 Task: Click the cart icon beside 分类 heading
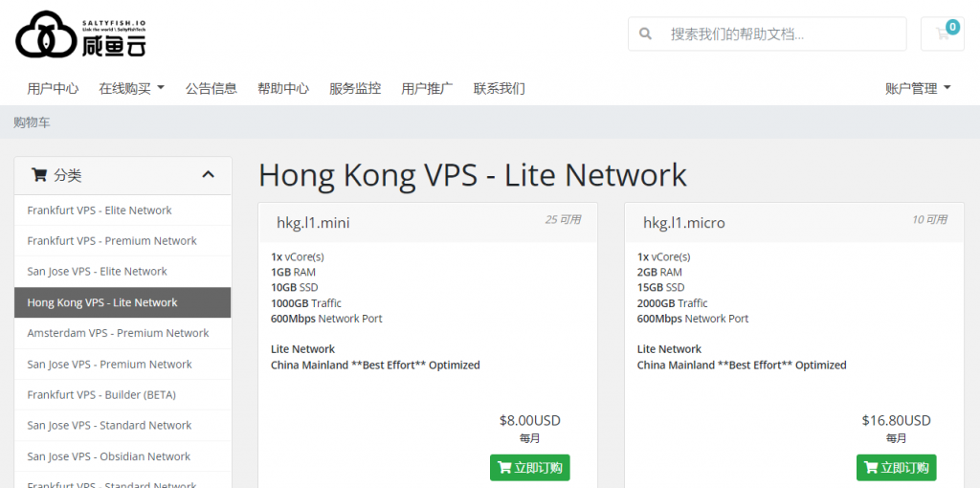[39, 175]
